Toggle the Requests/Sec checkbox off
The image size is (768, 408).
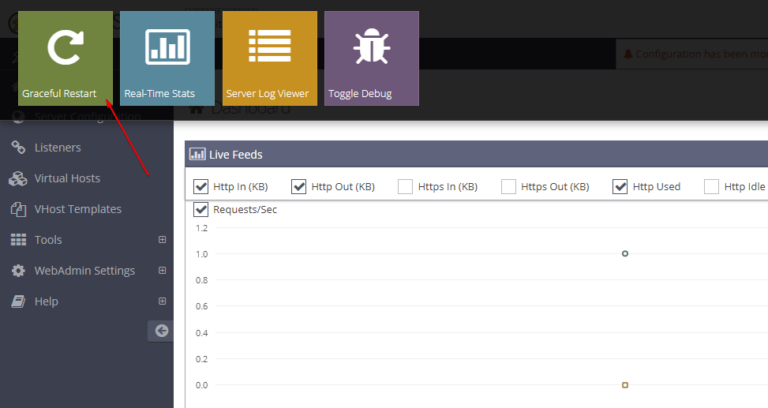pos(201,210)
